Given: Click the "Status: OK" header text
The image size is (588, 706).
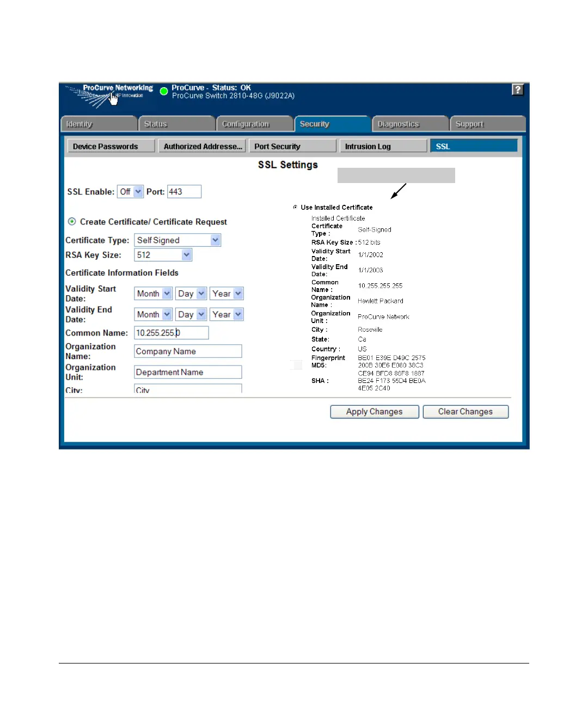Looking at the screenshot, I should coord(231,88).
